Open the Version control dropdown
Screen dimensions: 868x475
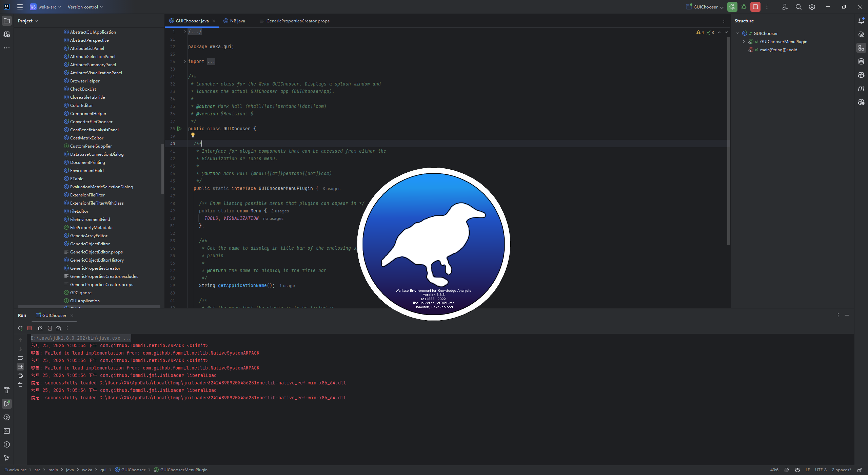click(x=85, y=7)
